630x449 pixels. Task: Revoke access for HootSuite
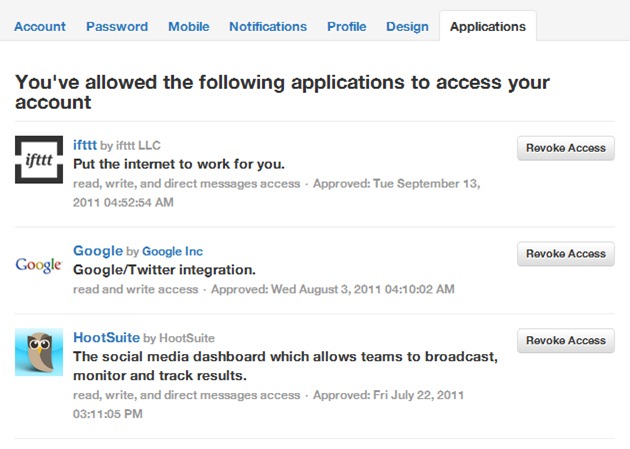click(x=565, y=341)
